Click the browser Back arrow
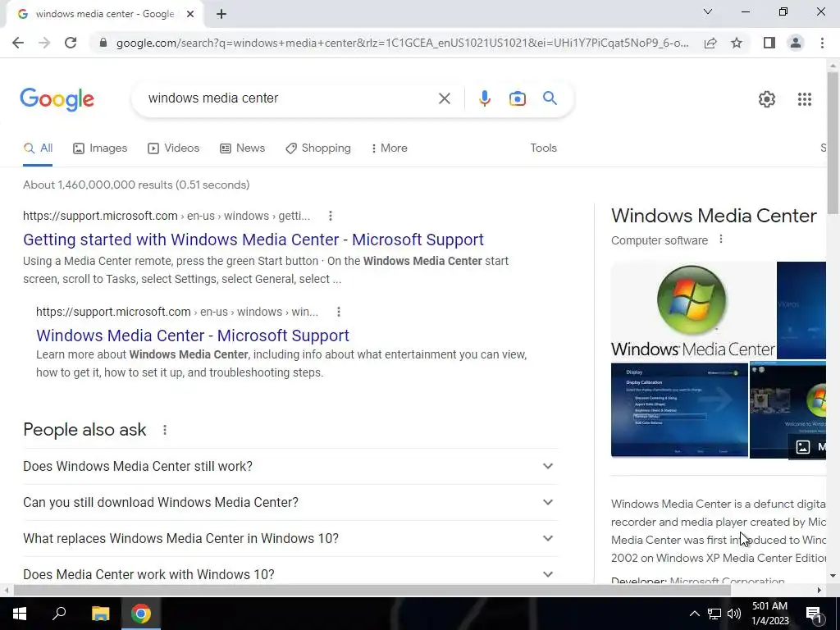The width and height of the screenshot is (840, 630). (18, 43)
